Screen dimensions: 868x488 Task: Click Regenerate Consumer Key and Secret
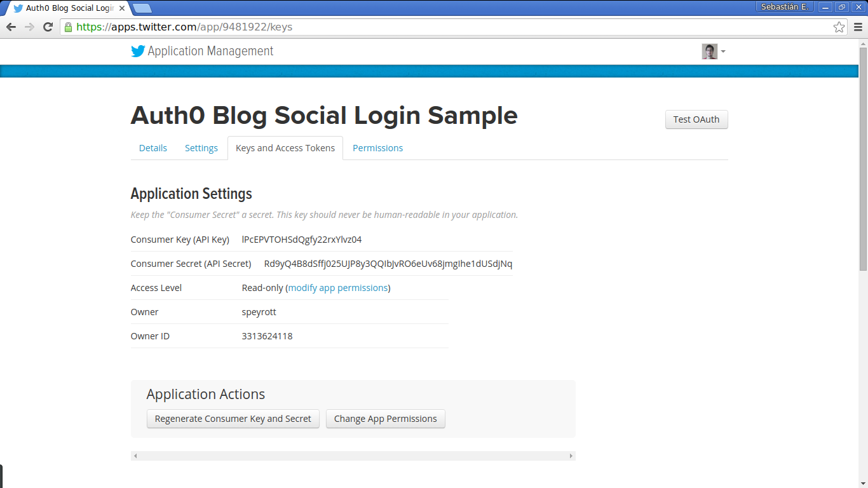233,419
